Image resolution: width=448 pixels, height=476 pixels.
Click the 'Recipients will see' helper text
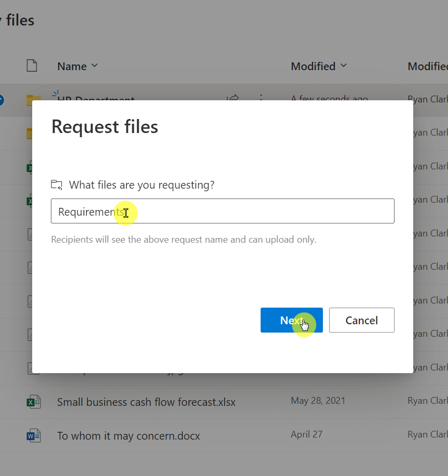[183, 240]
